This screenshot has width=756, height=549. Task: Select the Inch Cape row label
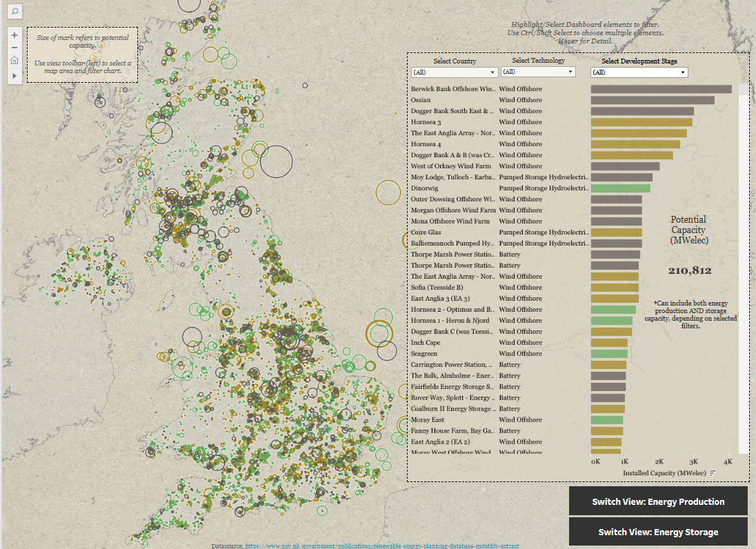tap(425, 343)
